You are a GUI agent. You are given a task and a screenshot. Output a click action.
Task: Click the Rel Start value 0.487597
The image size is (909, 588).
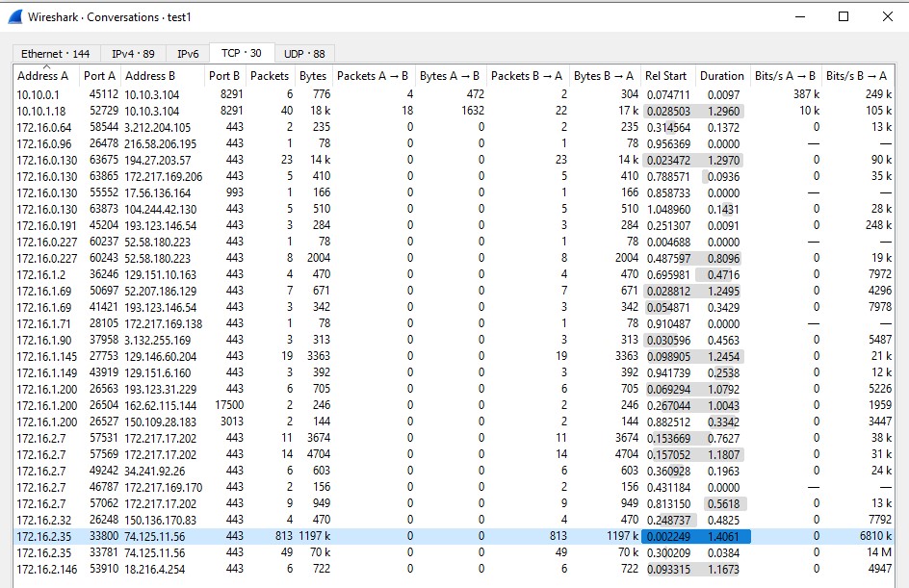click(668, 258)
